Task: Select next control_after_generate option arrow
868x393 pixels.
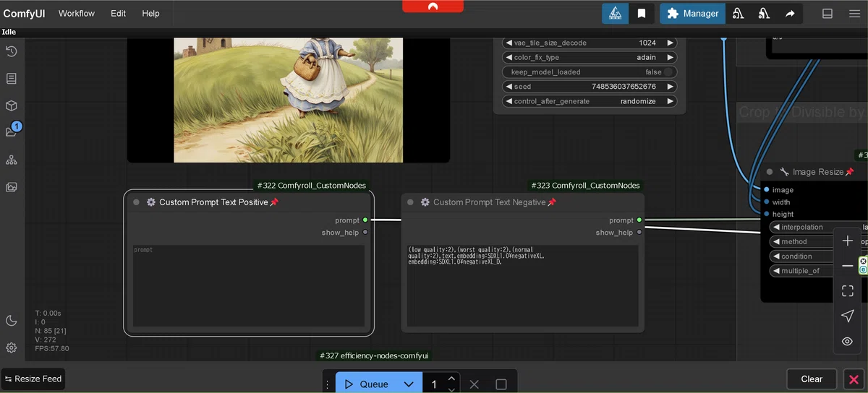Action: [x=670, y=101]
